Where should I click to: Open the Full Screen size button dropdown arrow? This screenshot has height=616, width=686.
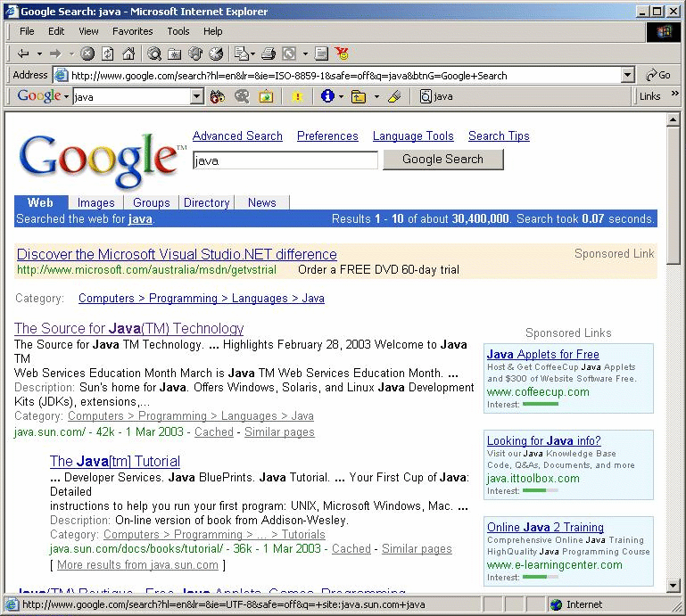point(305,53)
